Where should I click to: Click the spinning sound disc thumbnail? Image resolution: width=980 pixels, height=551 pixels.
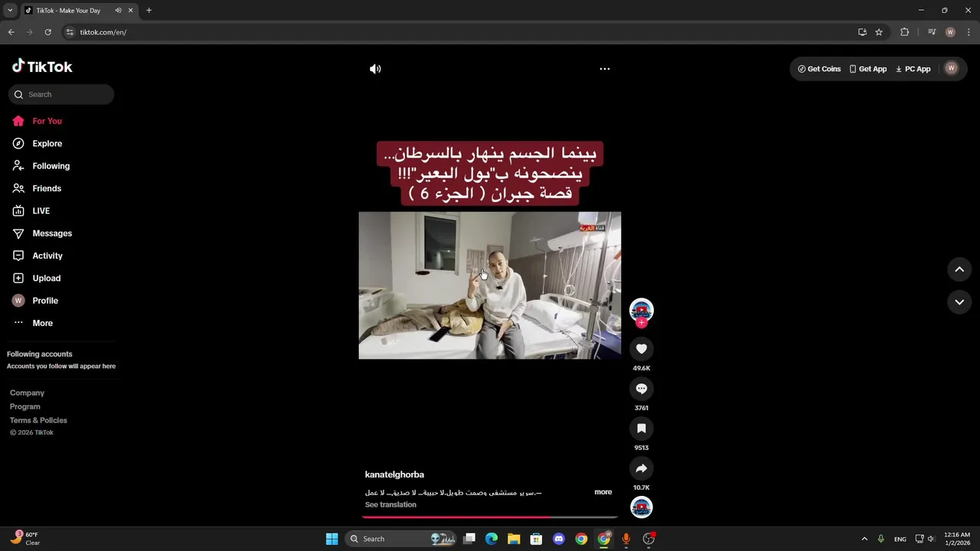click(x=642, y=507)
